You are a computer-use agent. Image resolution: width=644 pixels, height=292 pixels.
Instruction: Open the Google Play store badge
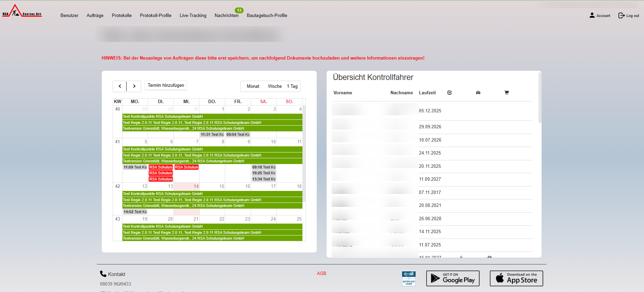point(453,278)
